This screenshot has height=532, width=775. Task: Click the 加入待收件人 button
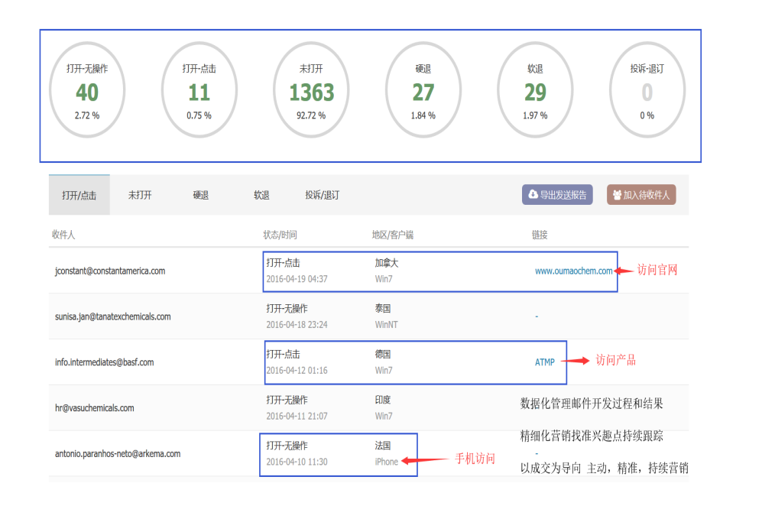tap(641, 194)
